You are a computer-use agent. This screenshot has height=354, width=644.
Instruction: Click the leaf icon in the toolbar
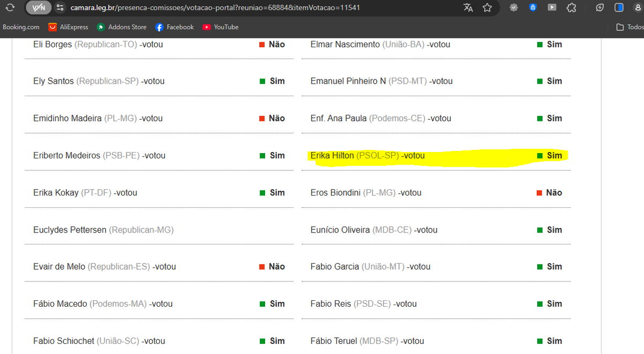600,8
